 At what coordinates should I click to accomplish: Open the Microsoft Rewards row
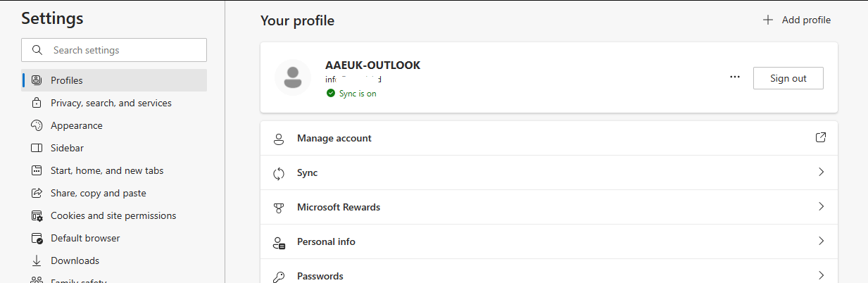coord(549,207)
